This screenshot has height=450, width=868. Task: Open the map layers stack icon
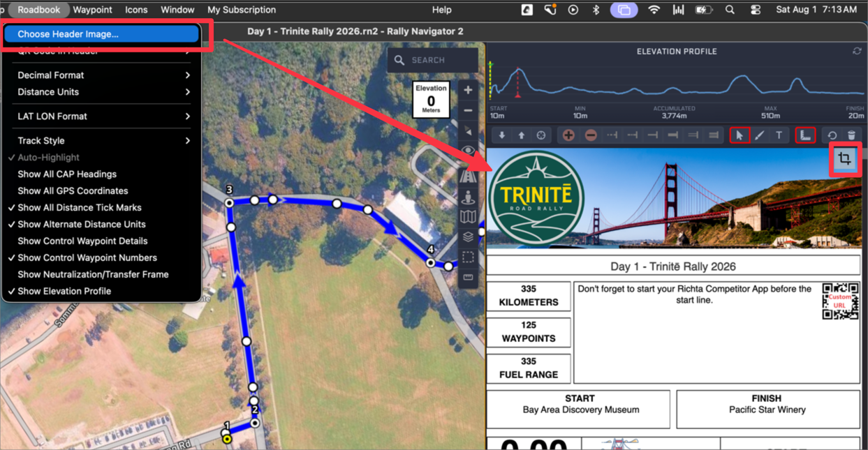(x=468, y=237)
